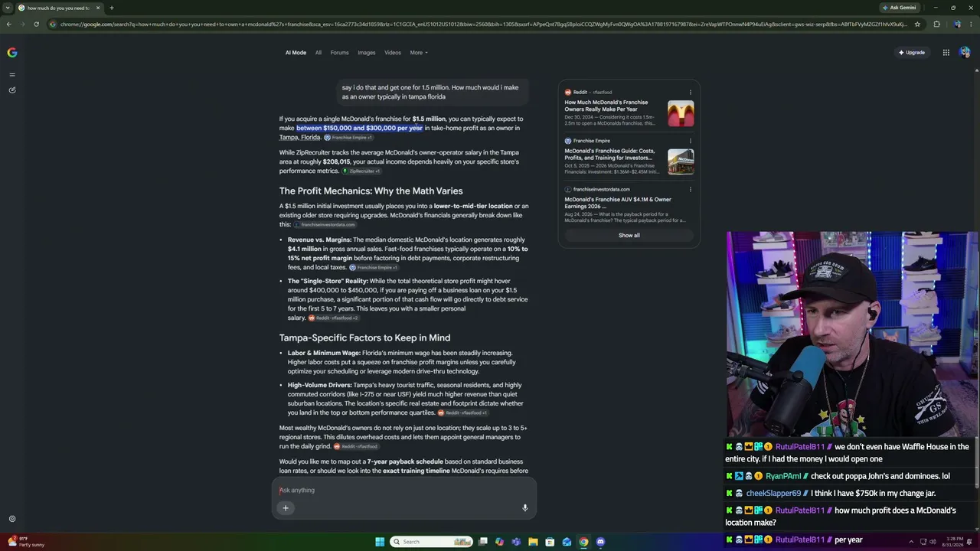Open 'McDonald's Franchise Guide: Costs, Profits' link

click(609, 155)
